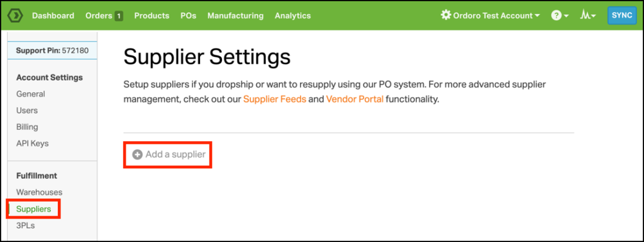Open the POs menu item
This screenshot has height=242, width=644.
(188, 16)
